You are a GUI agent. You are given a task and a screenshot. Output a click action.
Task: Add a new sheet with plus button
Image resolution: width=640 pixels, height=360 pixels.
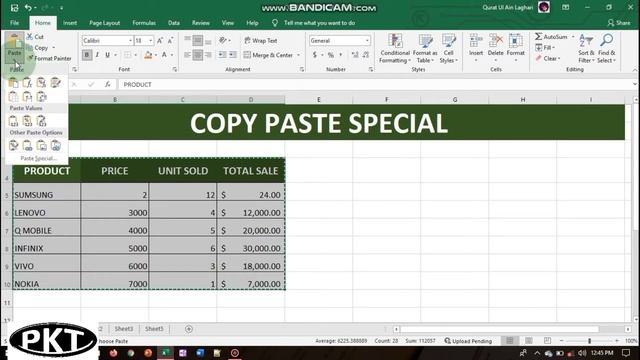pyautogui.click(x=189, y=329)
